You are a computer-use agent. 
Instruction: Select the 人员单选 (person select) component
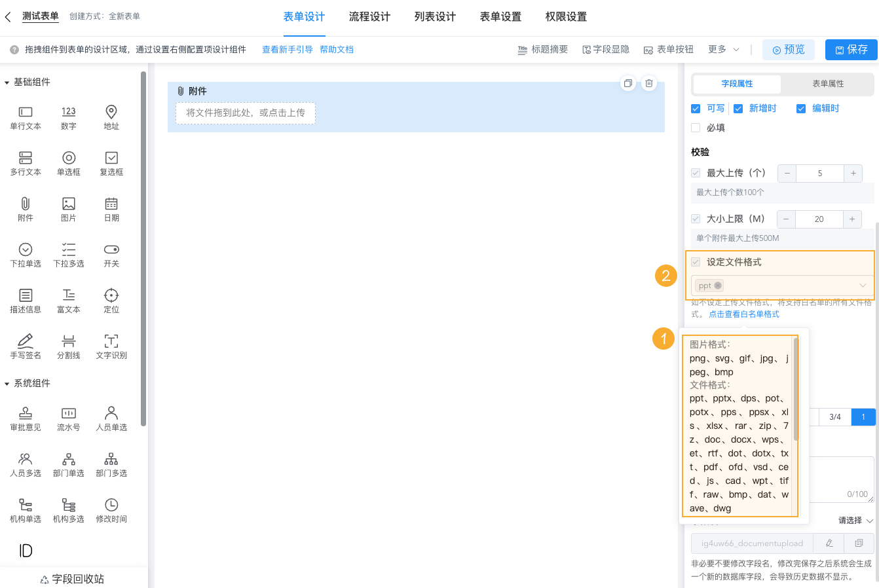click(x=111, y=418)
